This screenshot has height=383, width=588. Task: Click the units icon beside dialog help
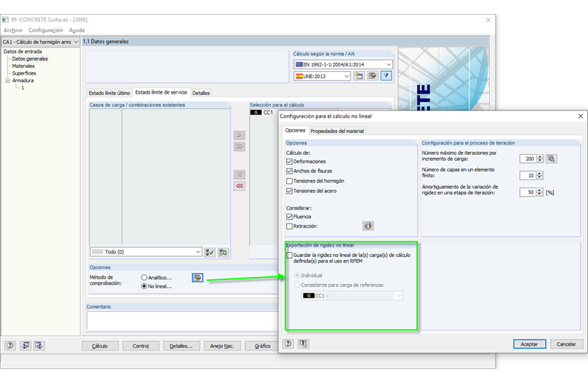pyautogui.click(x=303, y=344)
